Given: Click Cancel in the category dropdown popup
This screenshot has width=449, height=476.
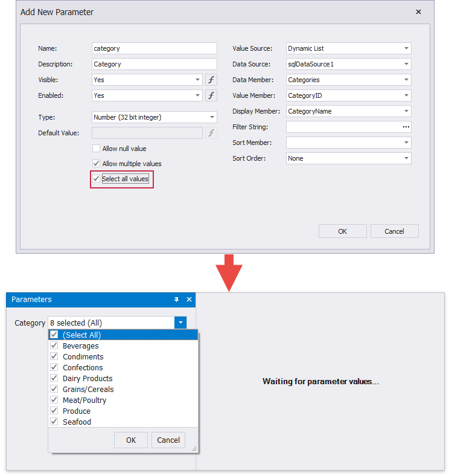Looking at the screenshot, I should point(168,440).
